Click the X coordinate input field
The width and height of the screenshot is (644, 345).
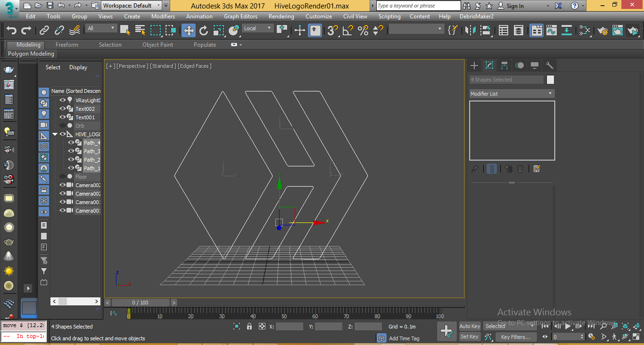[289, 326]
